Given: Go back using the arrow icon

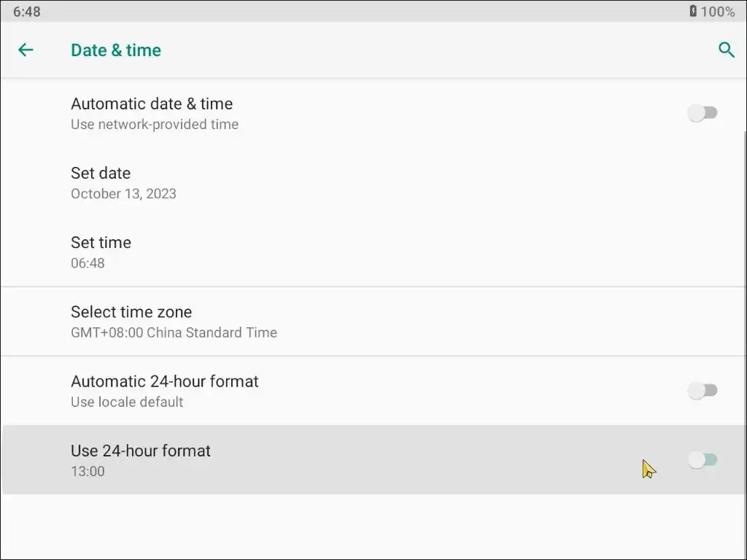Looking at the screenshot, I should pos(26,50).
